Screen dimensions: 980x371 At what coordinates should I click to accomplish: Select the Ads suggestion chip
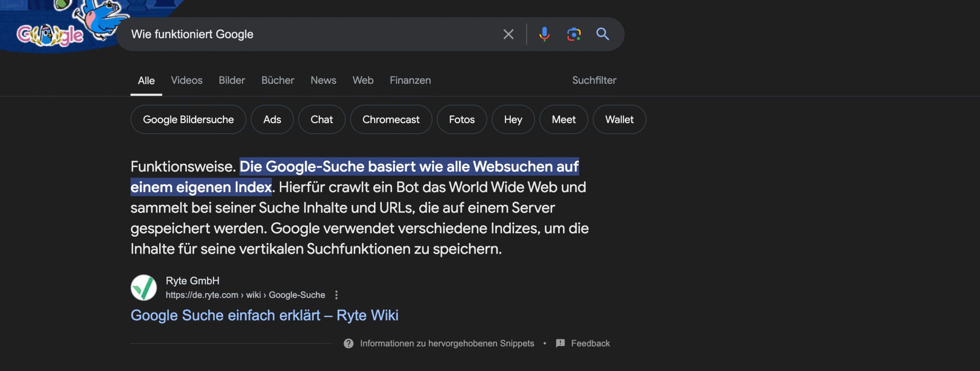pos(272,120)
